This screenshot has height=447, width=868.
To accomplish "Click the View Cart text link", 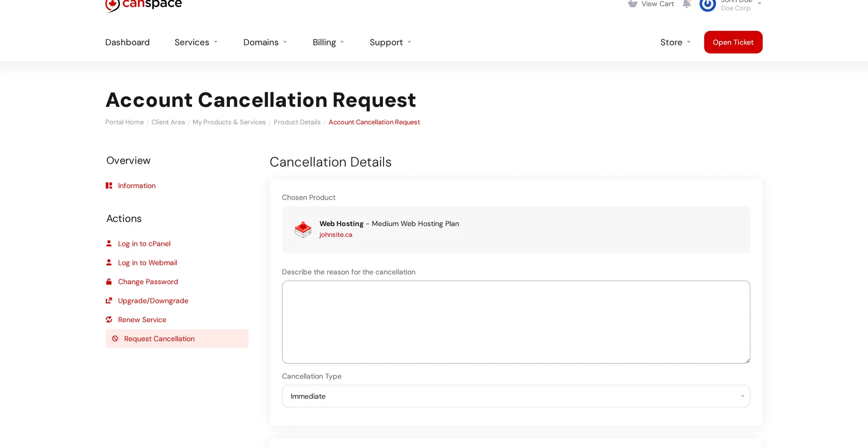I will (x=658, y=4).
